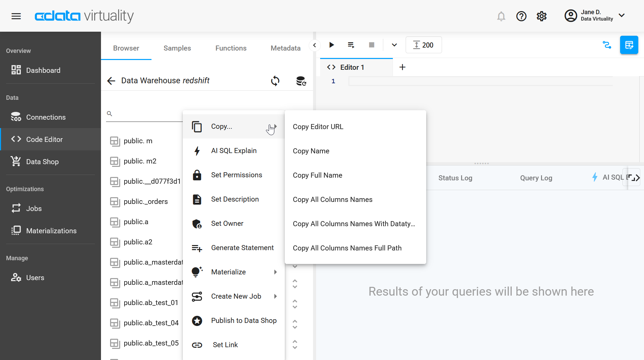Open the Dashboard from the sidebar

pos(43,70)
